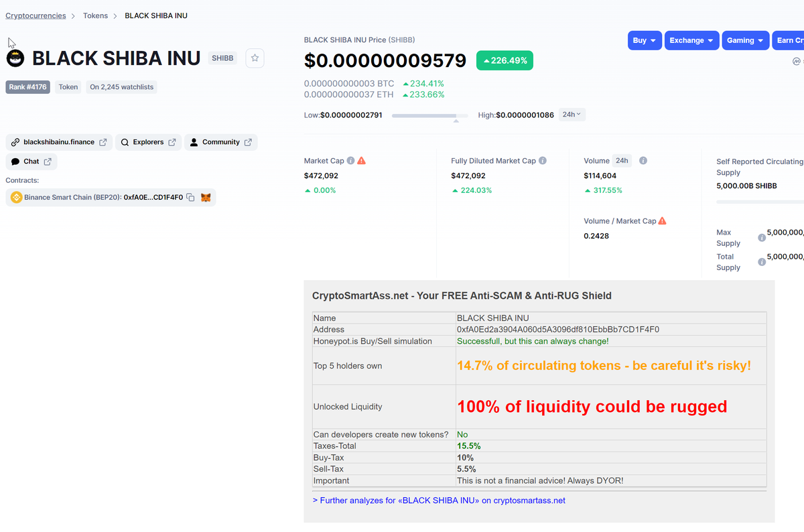Click the CryptoSmartAss.net shield heading
804x532 pixels.
pos(462,295)
